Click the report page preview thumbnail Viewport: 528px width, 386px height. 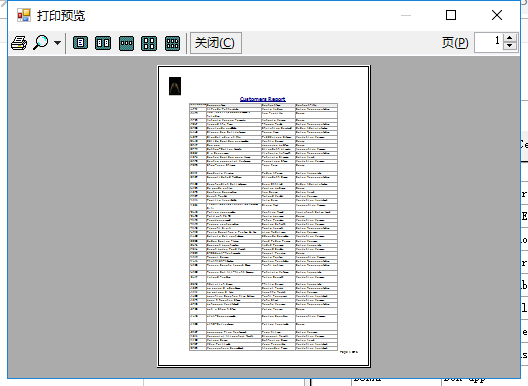click(264, 216)
